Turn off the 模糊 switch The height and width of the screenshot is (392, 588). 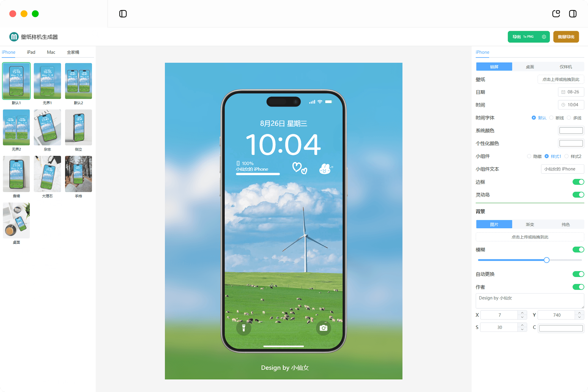[x=578, y=250]
